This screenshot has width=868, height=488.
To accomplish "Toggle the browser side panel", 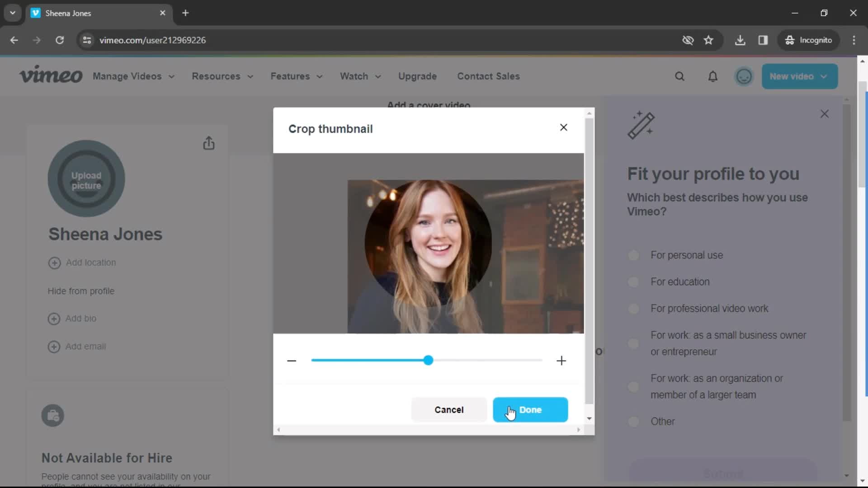I will (x=763, y=40).
